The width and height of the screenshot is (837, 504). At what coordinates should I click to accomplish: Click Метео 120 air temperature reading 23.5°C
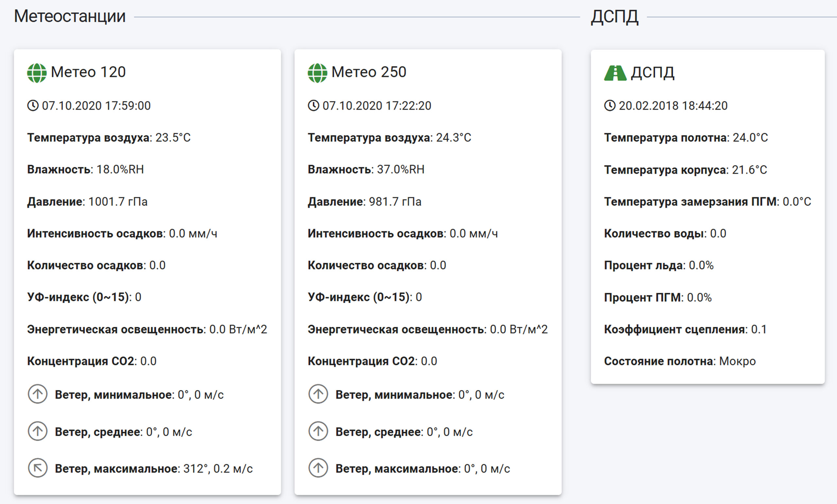click(x=173, y=138)
